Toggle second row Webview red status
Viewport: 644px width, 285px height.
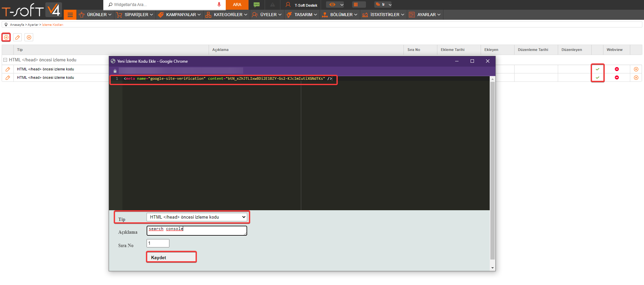pyautogui.click(x=616, y=77)
